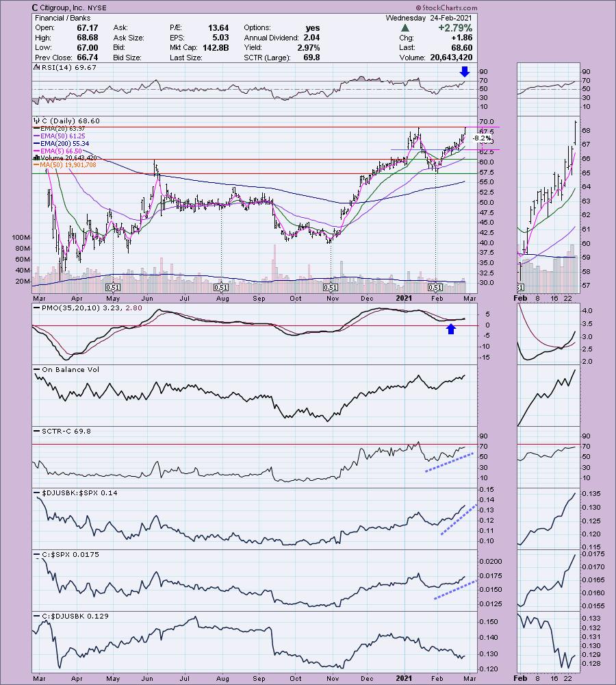The image size is (616, 685).
Task: Select the Annual Dividend value 2.04
Action: [311, 38]
